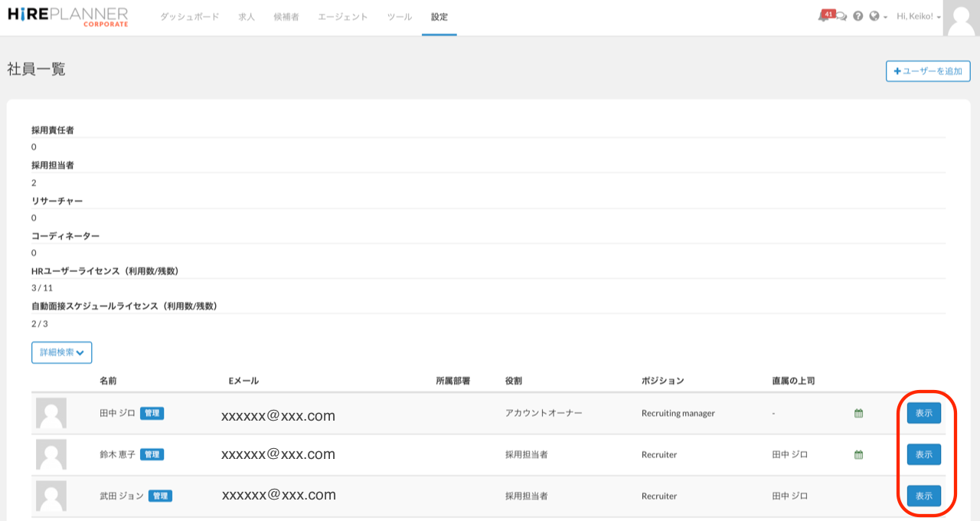Click 田中 ジロ's avatar thumbnail

51,413
